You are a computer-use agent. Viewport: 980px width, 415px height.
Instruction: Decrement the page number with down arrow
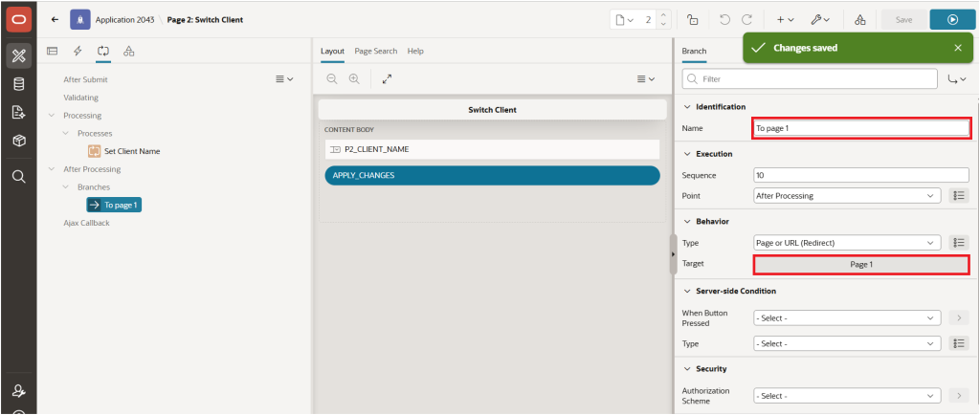(663, 24)
